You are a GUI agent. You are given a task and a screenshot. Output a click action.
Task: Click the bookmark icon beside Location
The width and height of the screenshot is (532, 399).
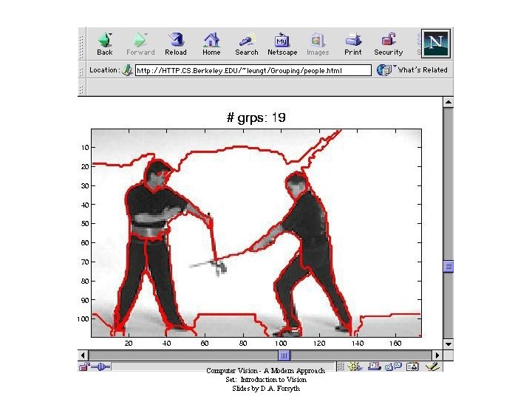point(127,70)
